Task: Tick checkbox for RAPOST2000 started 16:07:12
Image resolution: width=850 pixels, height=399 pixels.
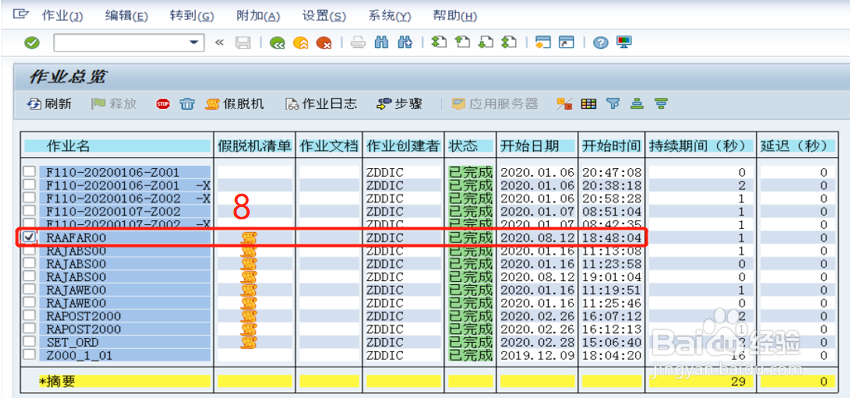Action: click(29, 315)
